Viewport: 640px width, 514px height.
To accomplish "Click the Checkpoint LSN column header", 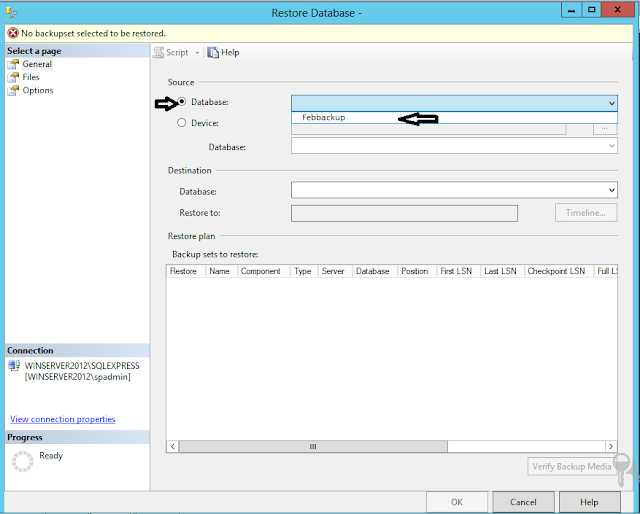I will 558,271.
